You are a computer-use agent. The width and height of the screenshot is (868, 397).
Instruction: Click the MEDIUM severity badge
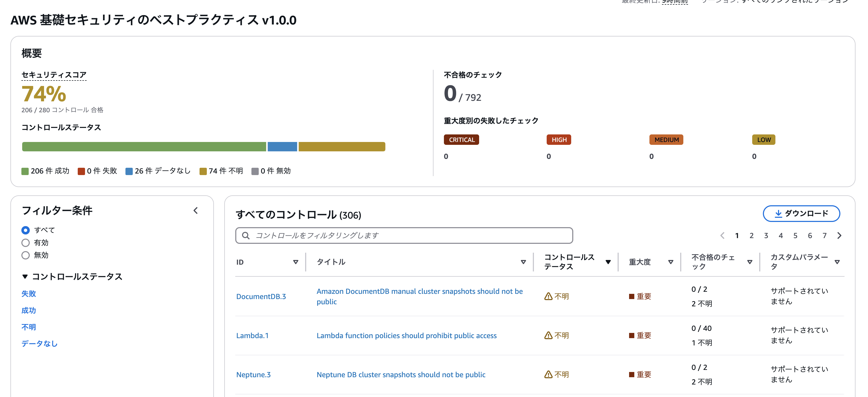pyautogui.click(x=666, y=140)
